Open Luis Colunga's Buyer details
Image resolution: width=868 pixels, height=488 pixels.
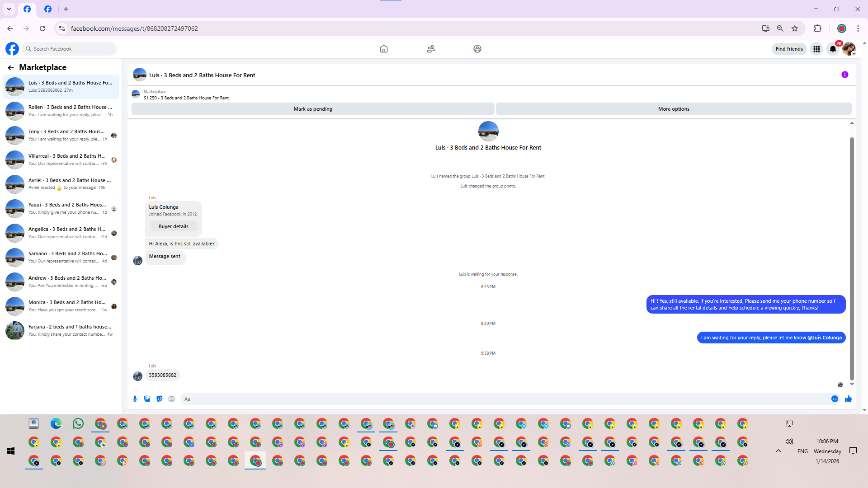point(173,226)
